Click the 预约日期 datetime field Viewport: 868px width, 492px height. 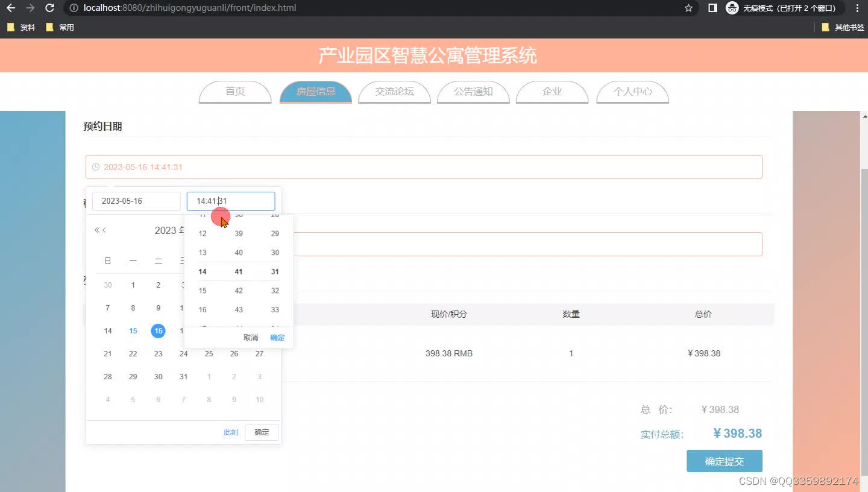424,167
